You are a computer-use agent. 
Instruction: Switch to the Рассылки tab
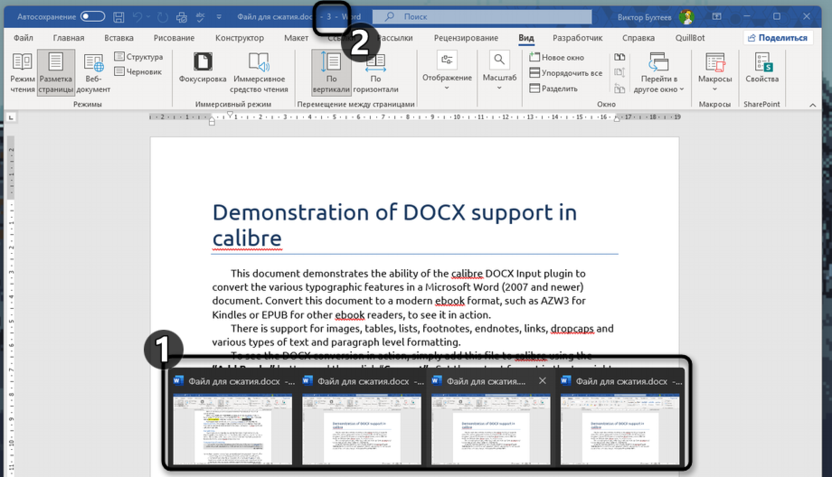[x=395, y=38]
